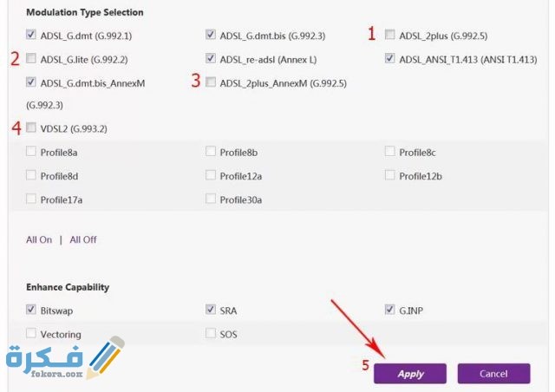Enable the ADSL_2plus (G.992.5) checkbox
The width and height of the screenshot is (555, 392).
point(390,36)
